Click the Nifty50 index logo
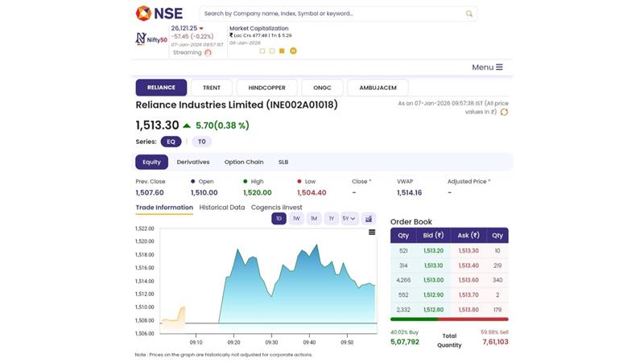The height and width of the screenshot is (362, 644). click(x=151, y=38)
